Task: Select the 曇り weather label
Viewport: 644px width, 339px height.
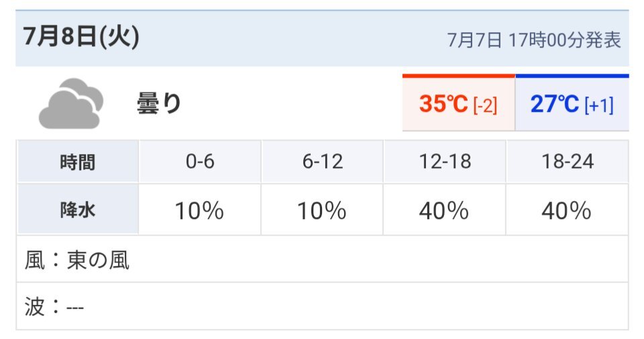Action: [x=159, y=103]
